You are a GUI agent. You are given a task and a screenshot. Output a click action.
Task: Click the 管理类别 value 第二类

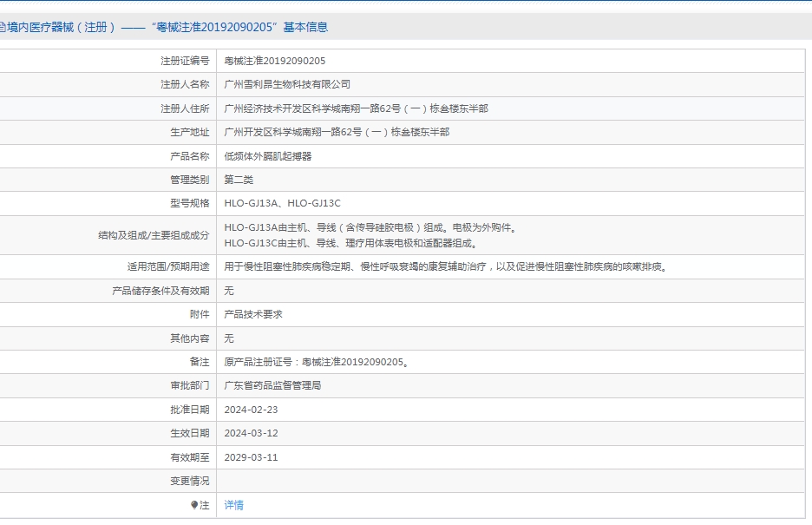coord(239,180)
